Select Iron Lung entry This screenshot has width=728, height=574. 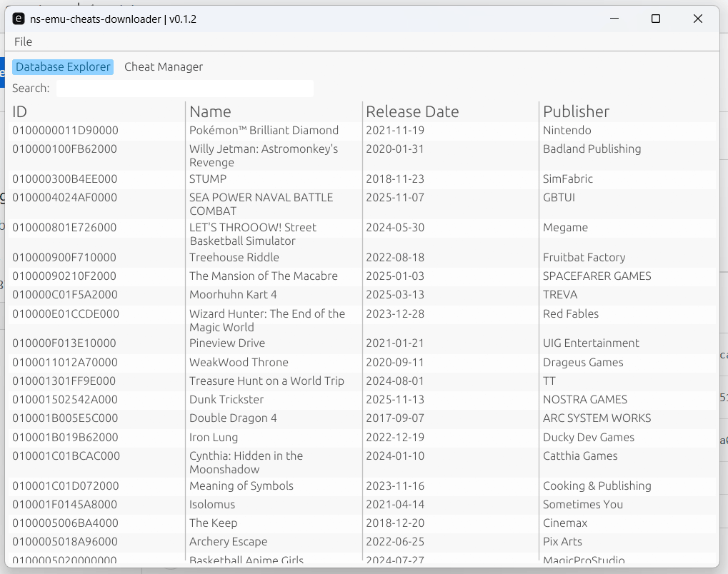tap(214, 437)
